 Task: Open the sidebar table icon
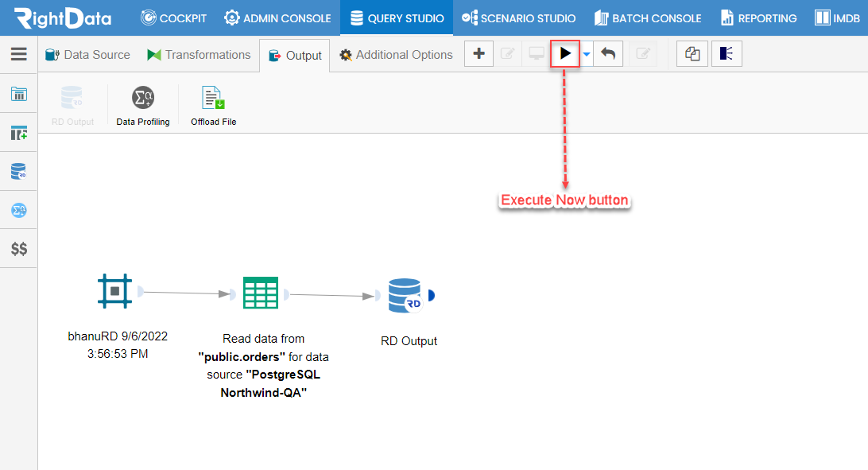19,94
